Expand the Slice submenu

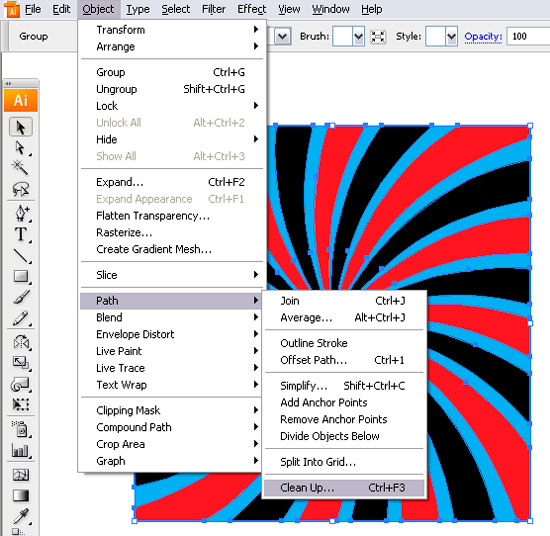click(172, 275)
